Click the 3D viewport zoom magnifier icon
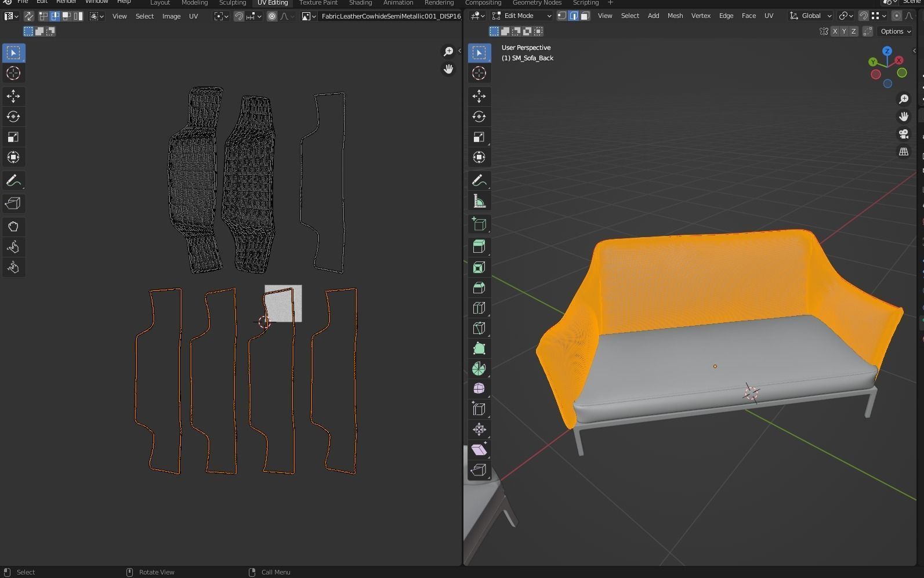 pyautogui.click(x=904, y=99)
